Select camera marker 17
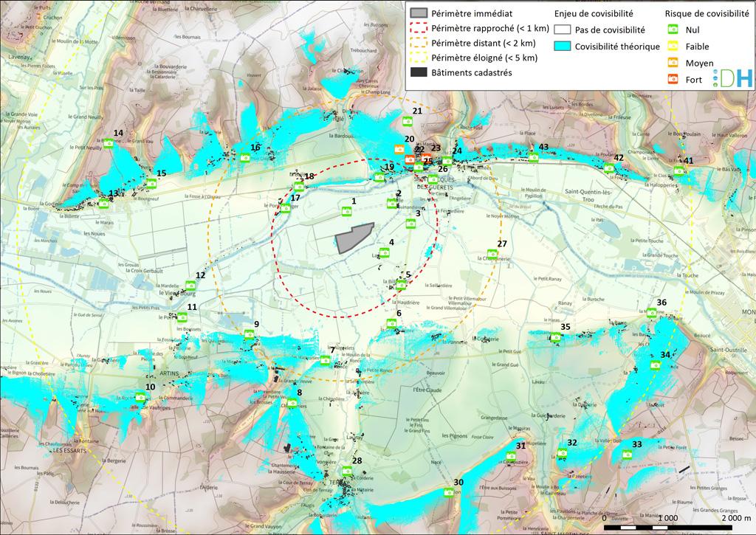This screenshot has width=756, height=535. click(286, 208)
